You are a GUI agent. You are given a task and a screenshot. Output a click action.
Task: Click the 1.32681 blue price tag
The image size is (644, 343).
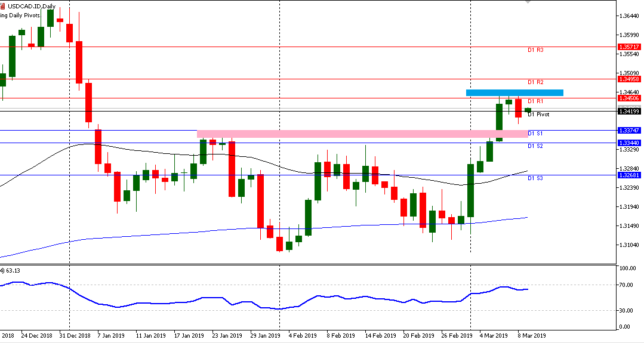629,175
